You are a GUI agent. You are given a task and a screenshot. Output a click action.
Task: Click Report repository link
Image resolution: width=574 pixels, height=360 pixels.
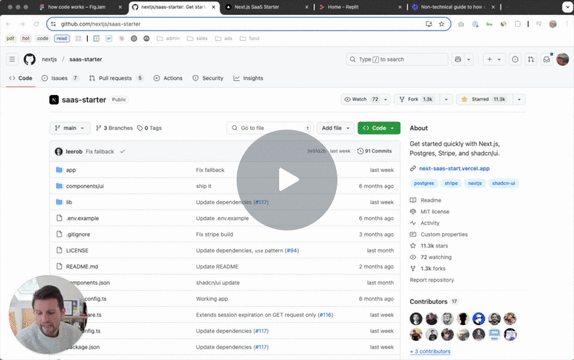(432, 280)
